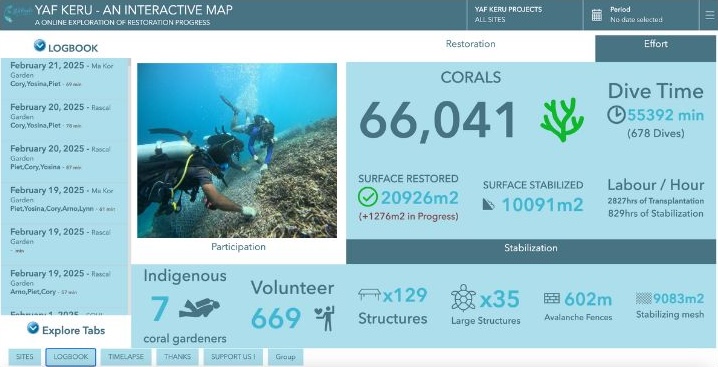Click the LOGBOOK button at bottom
Screen dimensions: 718x367
tap(71, 357)
